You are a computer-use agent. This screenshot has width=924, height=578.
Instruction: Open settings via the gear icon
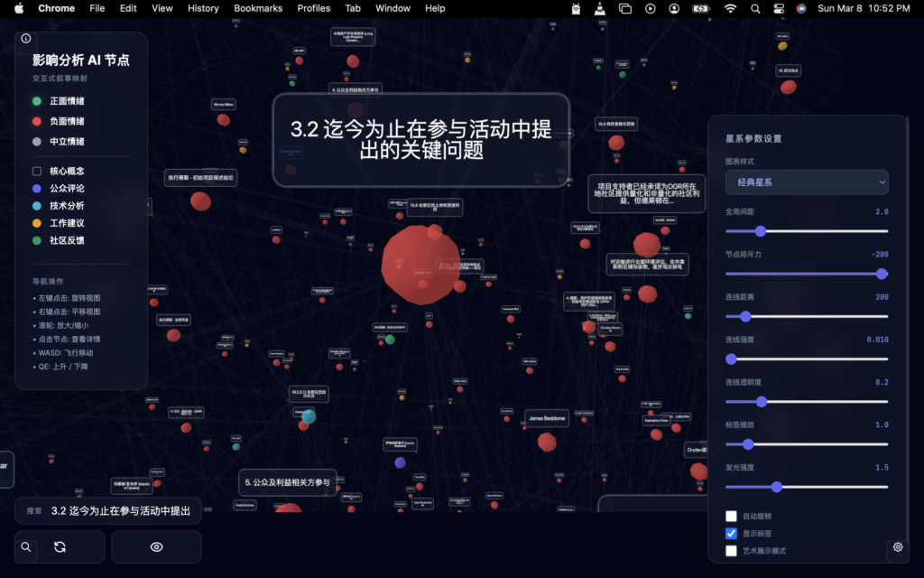tap(898, 547)
